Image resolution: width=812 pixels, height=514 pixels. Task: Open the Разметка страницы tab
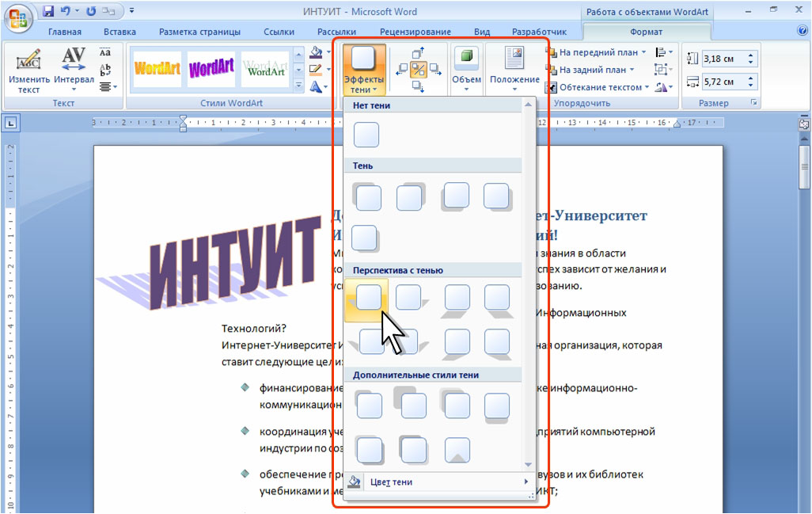click(200, 32)
